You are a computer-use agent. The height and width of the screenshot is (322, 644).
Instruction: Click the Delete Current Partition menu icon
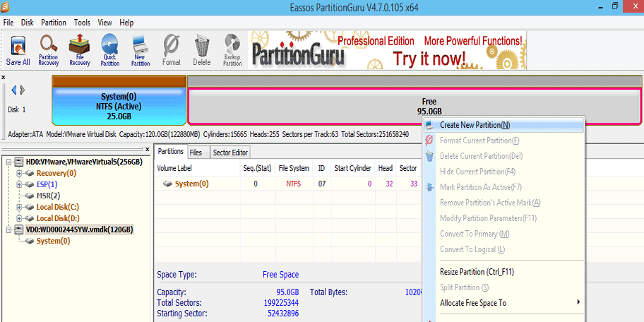[429, 156]
